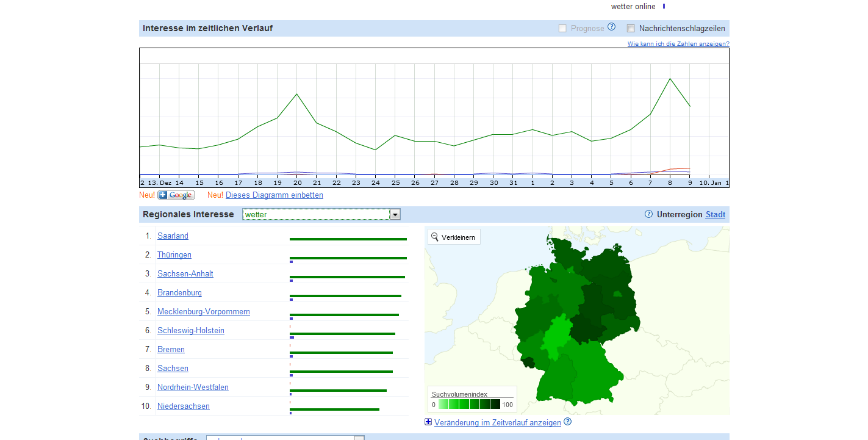The height and width of the screenshot is (440, 868).
Task: Open the Schleswig-Holstein region link
Action: tap(191, 331)
